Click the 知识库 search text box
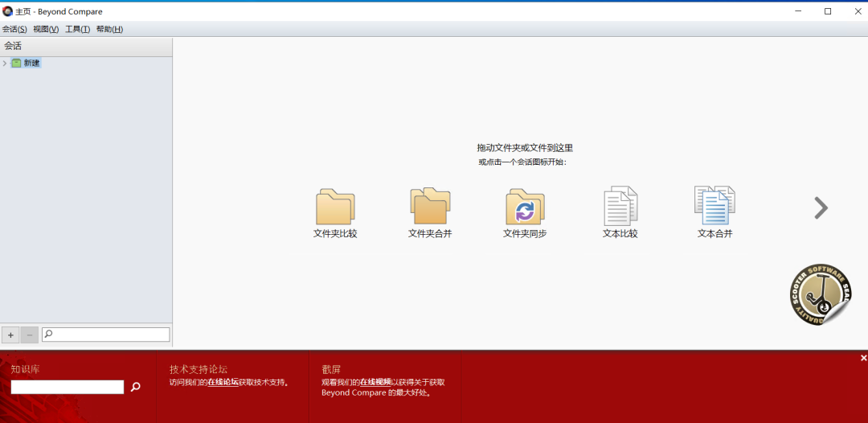Viewport: 868px width, 423px height. tap(68, 387)
